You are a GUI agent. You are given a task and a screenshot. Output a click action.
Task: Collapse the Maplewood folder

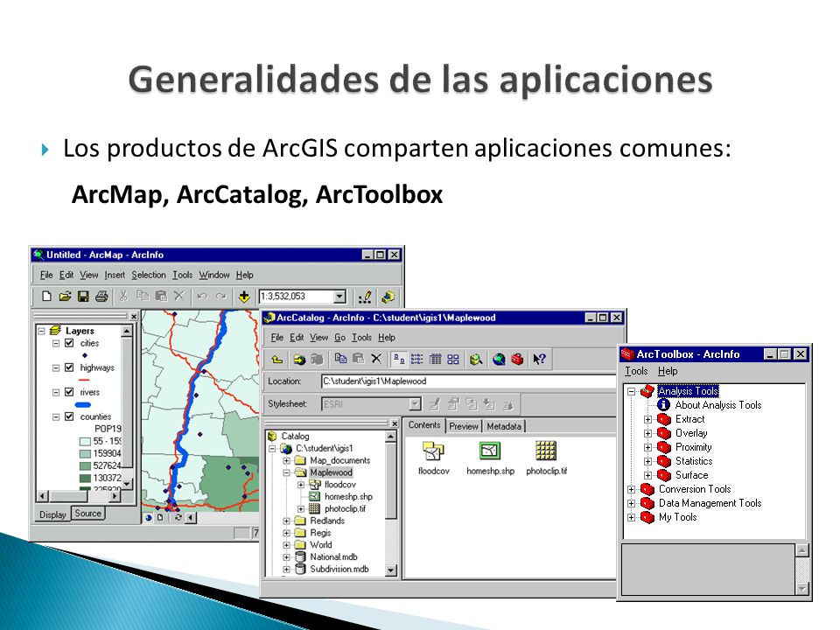pyautogui.click(x=287, y=472)
